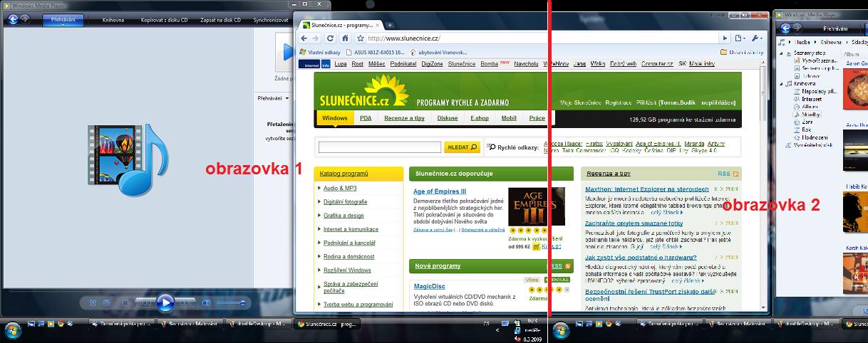The height and width of the screenshot is (343, 868).
Task: Collapse the Knihovna tree node in right player
Action: click(782, 83)
